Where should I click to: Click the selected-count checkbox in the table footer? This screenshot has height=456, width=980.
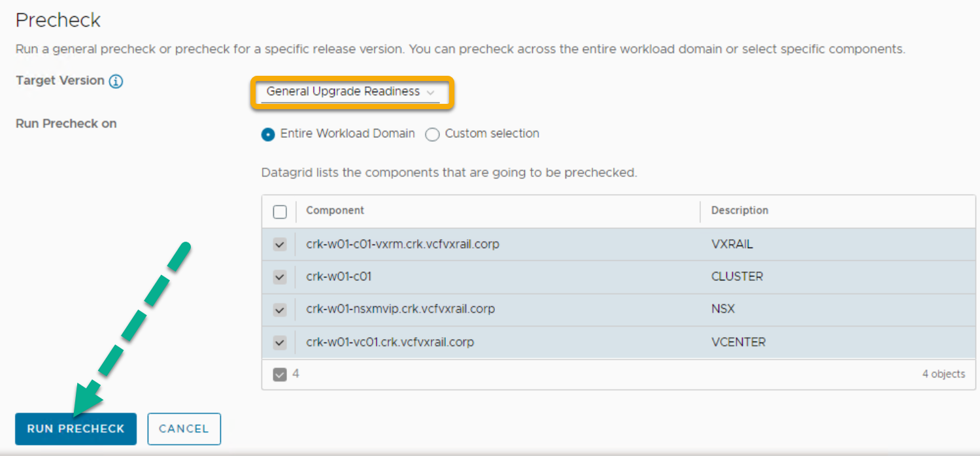point(280,374)
